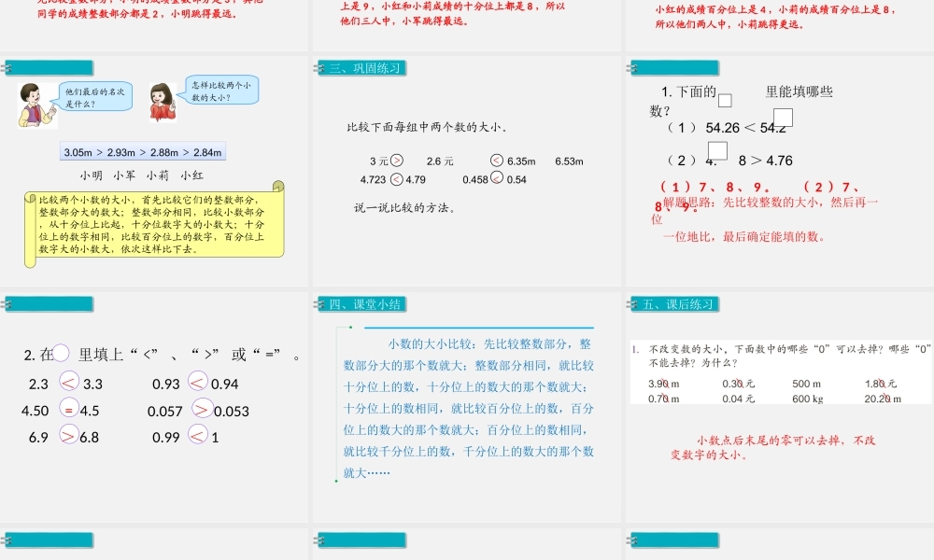Click the 五、课后练习 section heading
The width and height of the screenshot is (934, 560).
pyautogui.click(x=676, y=303)
